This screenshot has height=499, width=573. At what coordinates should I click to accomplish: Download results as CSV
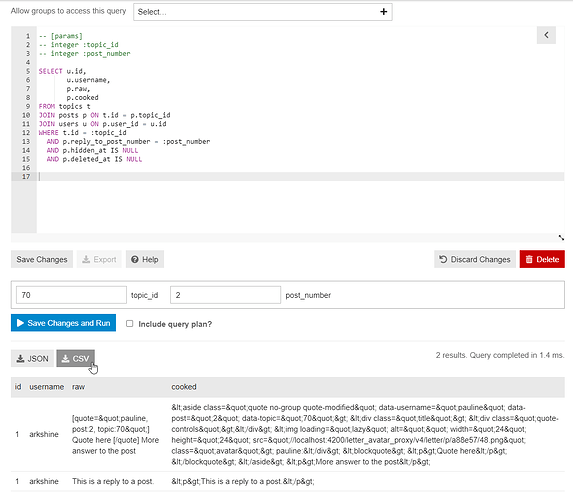tap(75, 358)
